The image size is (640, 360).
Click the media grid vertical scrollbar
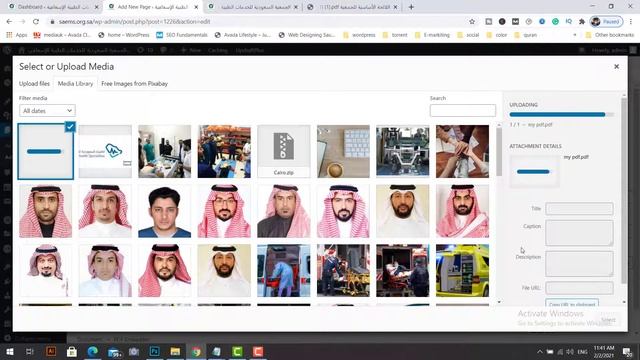[x=499, y=151]
